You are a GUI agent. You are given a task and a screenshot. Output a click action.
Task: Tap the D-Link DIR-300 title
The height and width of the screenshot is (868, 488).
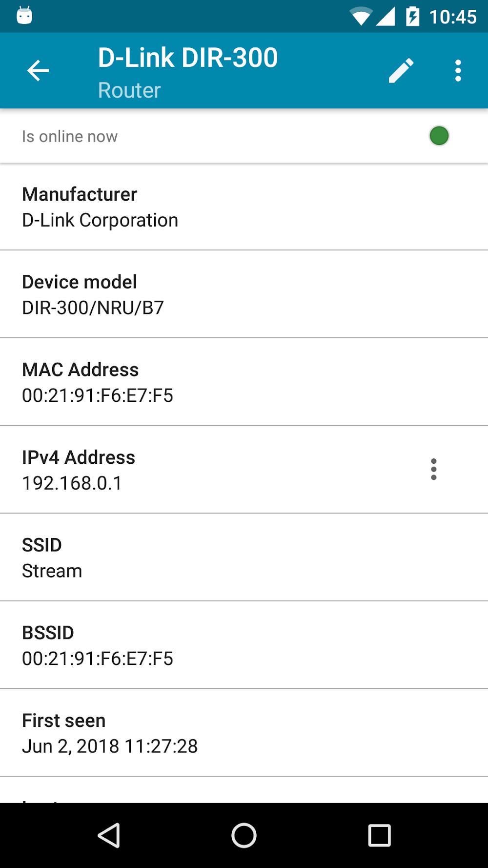coord(188,58)
